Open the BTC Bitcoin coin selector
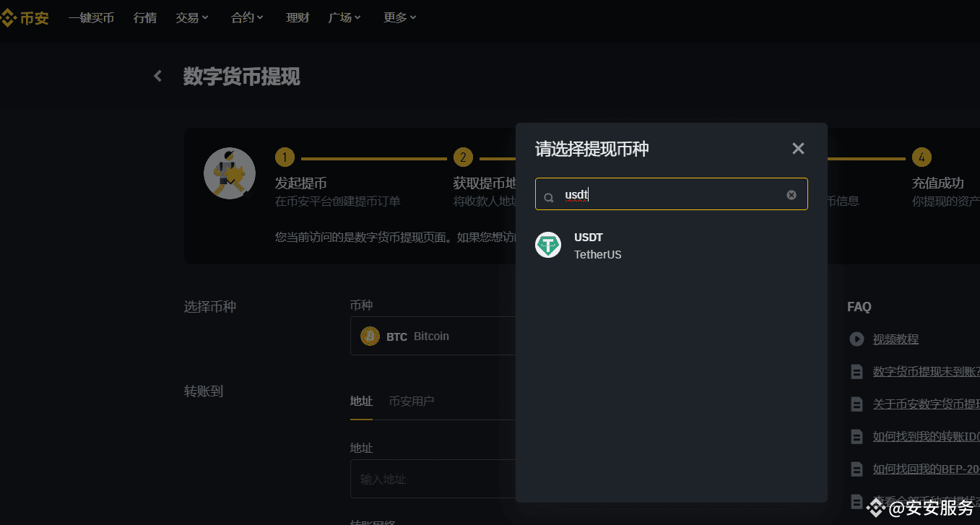This screenshot has height=525, width=980. (433, 336)
